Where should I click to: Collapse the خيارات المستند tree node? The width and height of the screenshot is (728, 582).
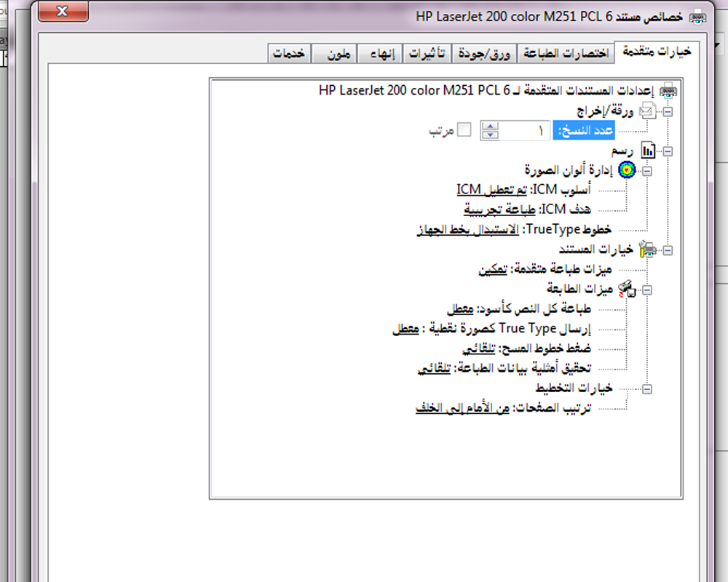668,250
